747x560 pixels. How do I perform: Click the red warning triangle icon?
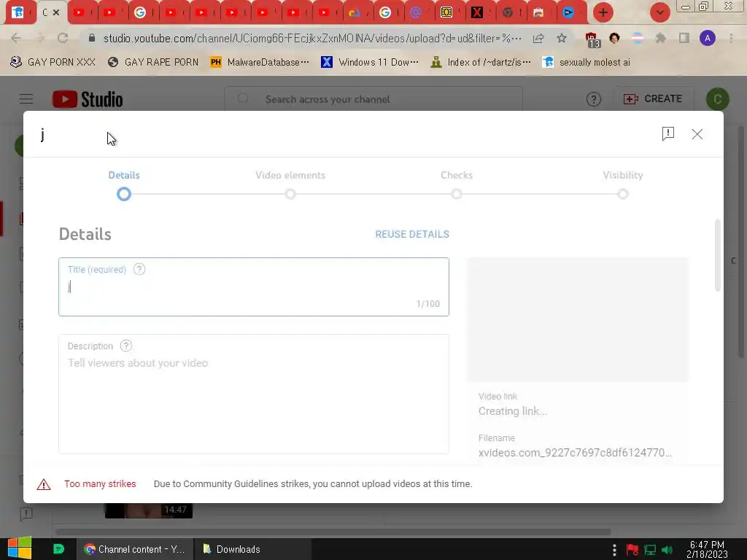[x=44, y=484]
